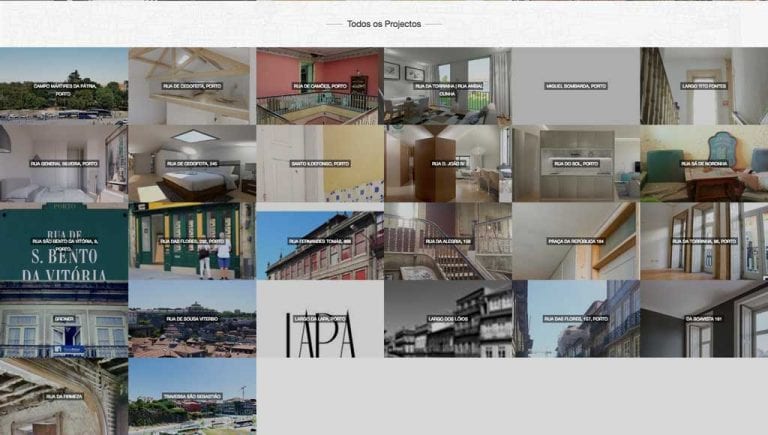Click the Todos os Projectos heading
The width and height of the screenshot is (768, 435).
(x=384, y=23)
